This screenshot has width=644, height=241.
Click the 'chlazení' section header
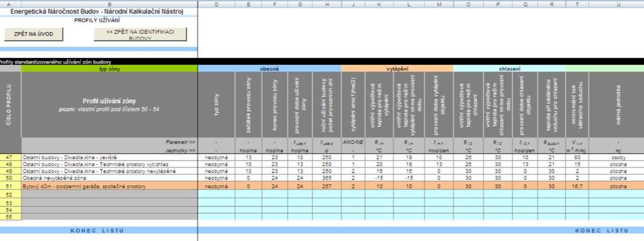pyautogui.click(x=509, y=69)
